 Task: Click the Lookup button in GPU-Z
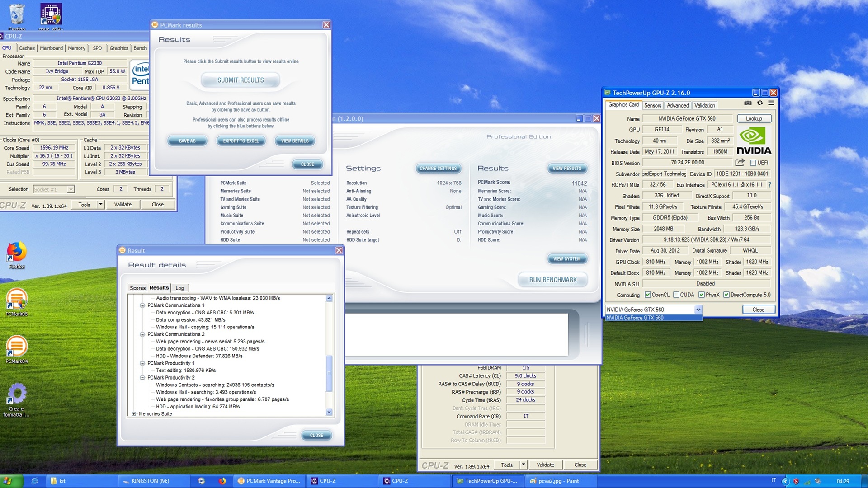pos(754,118)
